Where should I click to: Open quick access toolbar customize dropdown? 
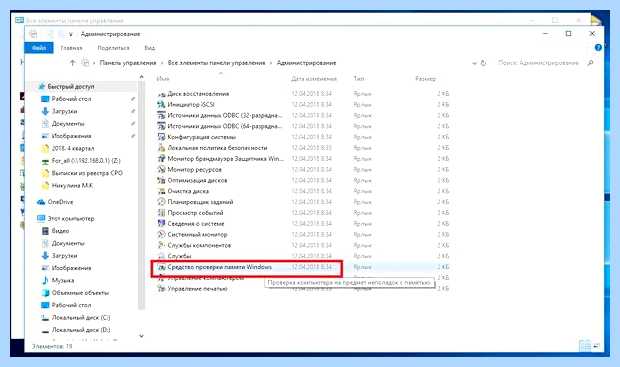click(70, 34)
